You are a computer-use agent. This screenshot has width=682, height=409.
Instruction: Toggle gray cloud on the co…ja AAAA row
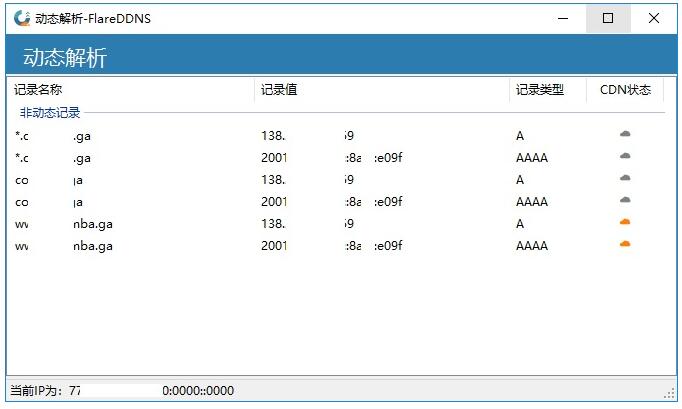pos(625,200)
